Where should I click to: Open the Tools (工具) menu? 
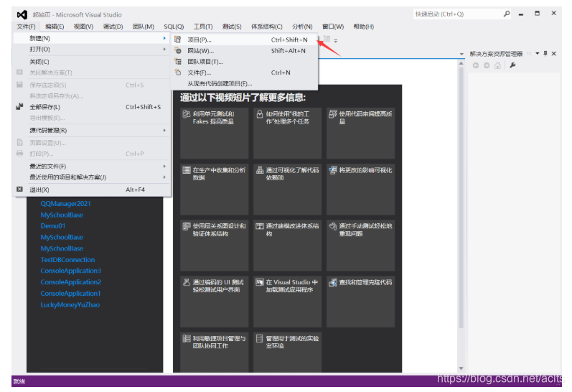(203, 27)
